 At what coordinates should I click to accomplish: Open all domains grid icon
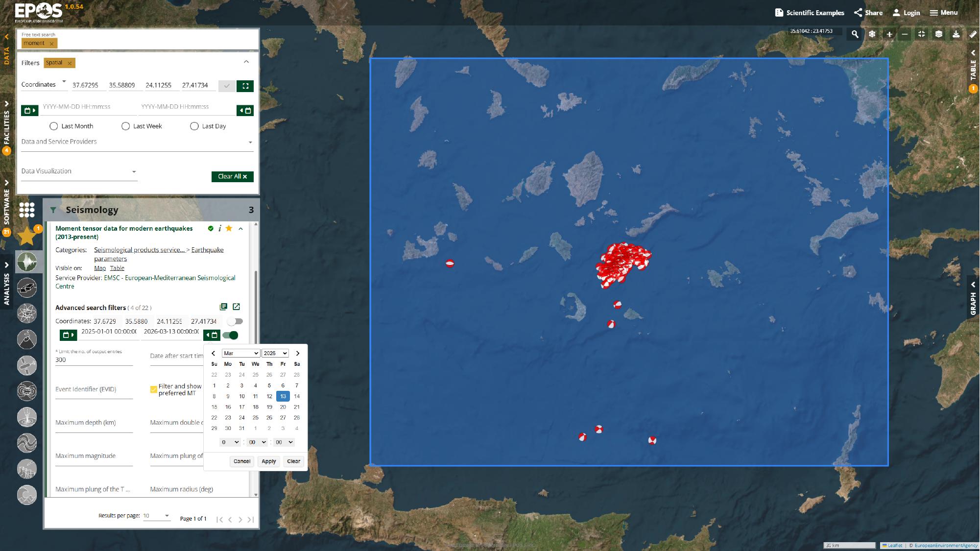pos(27,210)
